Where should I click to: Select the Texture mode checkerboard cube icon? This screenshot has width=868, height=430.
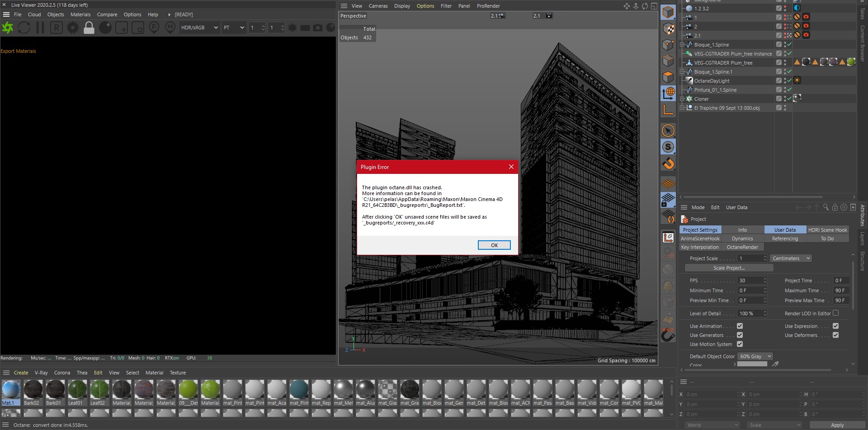point(668,29)
